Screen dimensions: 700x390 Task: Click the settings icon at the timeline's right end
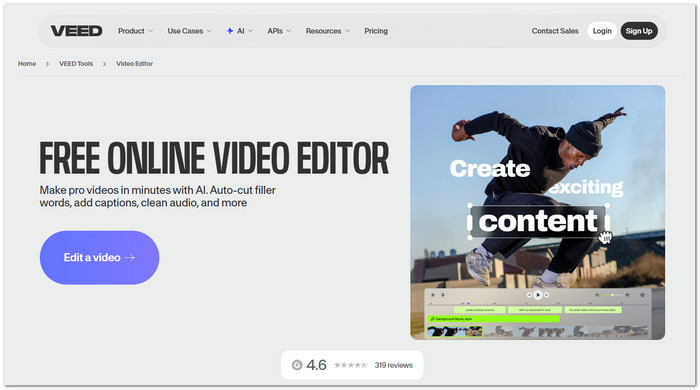(642, 295)
